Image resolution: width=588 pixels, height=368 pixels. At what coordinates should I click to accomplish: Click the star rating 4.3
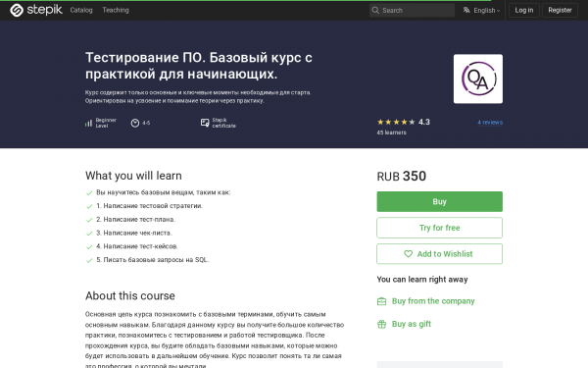pyautogui.click(x=403, y=122)
